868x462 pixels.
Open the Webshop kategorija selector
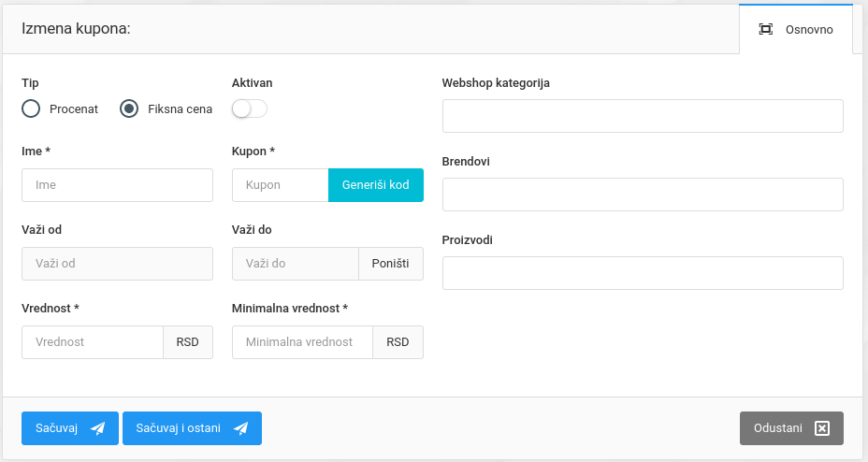point(643,116)
